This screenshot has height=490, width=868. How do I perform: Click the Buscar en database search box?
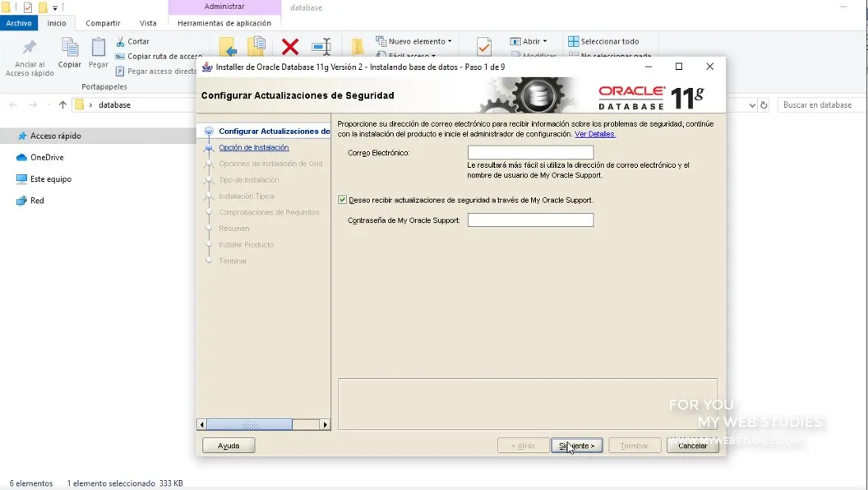[x=822, y=104]
